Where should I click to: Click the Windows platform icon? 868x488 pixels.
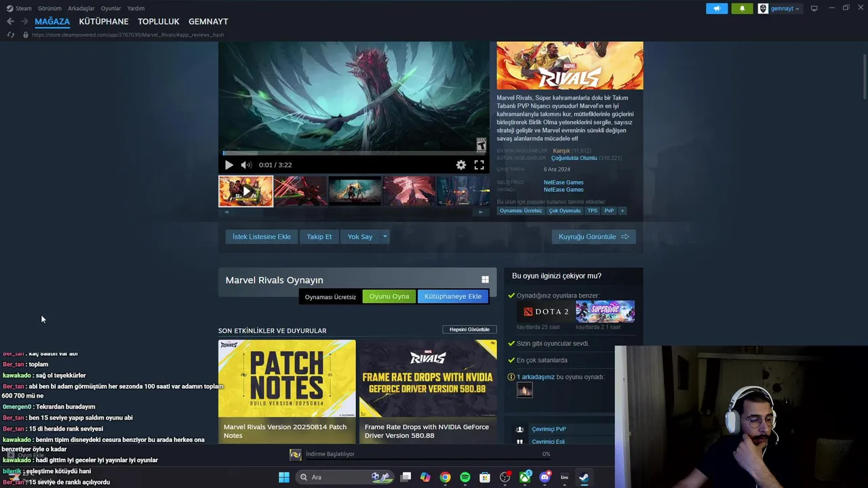coord(485,280)
